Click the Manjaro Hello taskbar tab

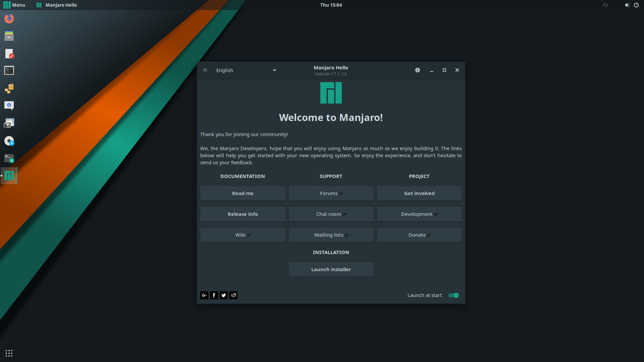(56, 4)
